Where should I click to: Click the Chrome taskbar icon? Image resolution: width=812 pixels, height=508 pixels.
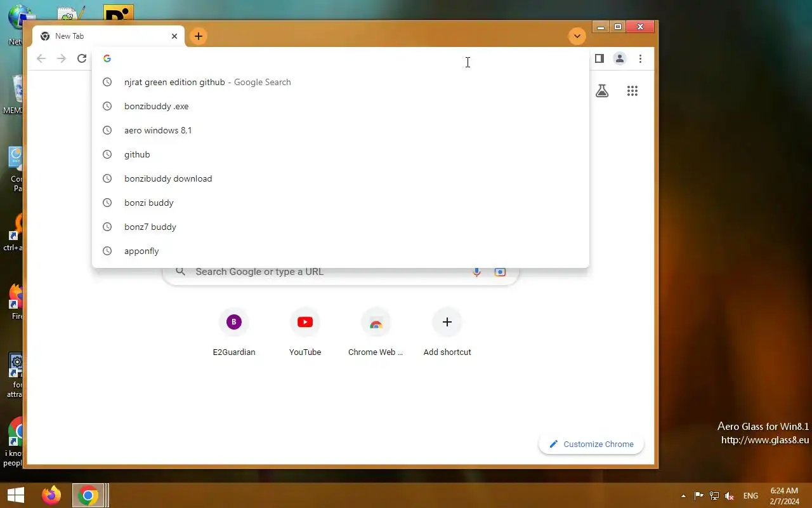click(89, 495)
